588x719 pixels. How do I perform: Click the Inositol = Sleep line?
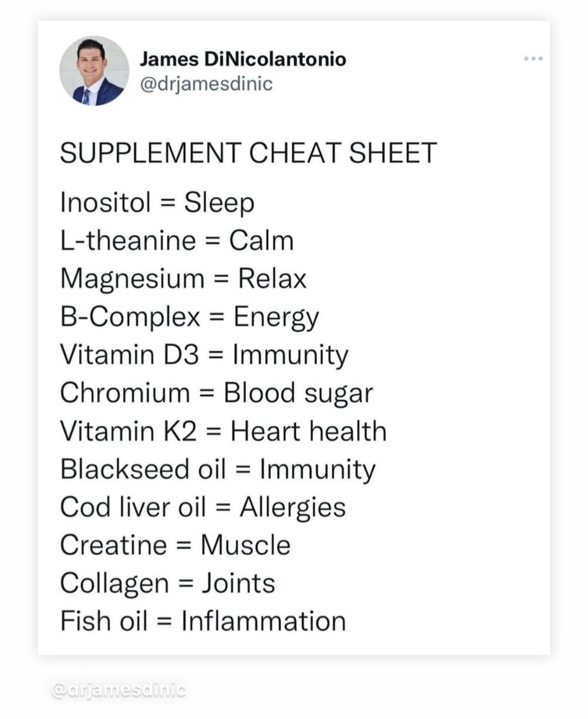(x=157, y=202)
